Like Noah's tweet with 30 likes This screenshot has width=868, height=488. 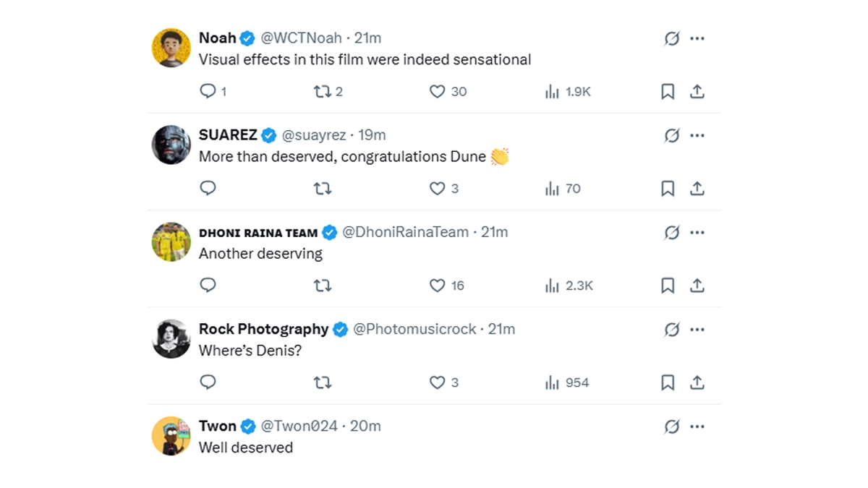coord(437,91)
